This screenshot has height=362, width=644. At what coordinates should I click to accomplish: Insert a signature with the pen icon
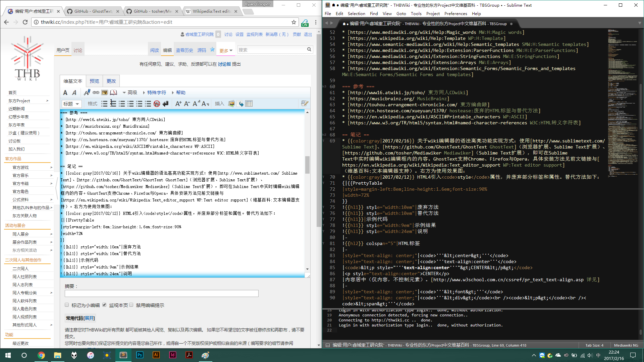coord(87,93)
